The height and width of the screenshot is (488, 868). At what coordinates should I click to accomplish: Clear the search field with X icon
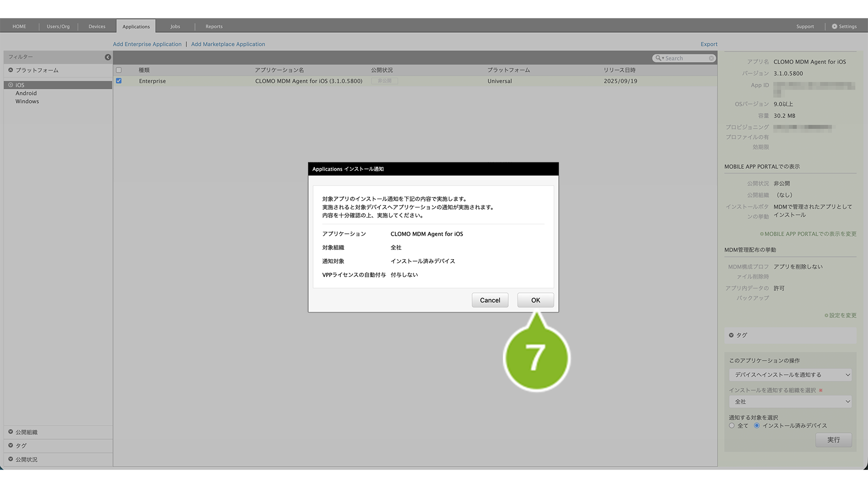pyautogui.click(x=711, y=58)
